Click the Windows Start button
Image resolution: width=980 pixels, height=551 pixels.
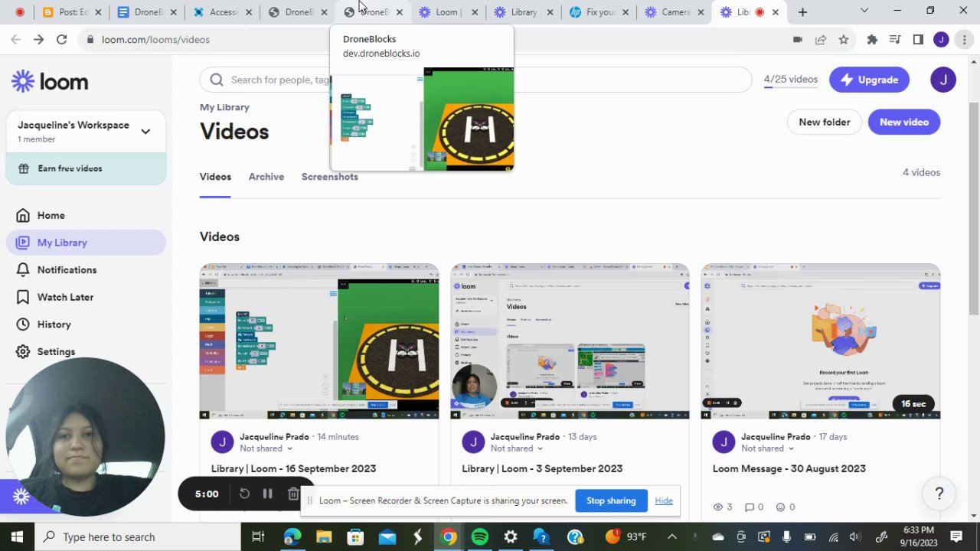tap(17, 536)
